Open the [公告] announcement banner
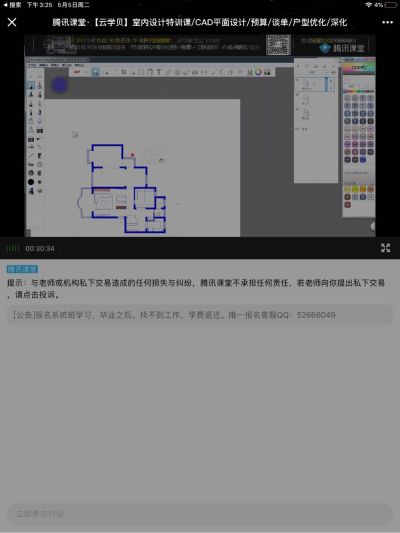 coord(200,315)
